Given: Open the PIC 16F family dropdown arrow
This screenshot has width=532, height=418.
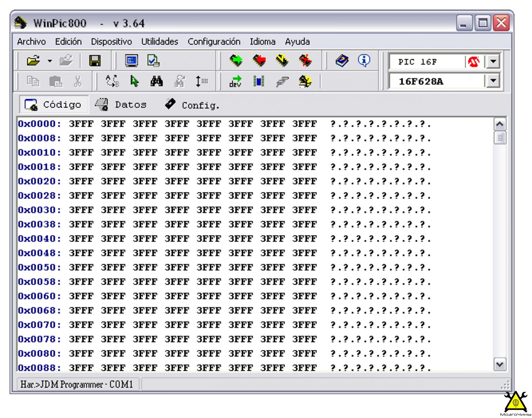Looking at the screenshot, I should pos(493,62).
